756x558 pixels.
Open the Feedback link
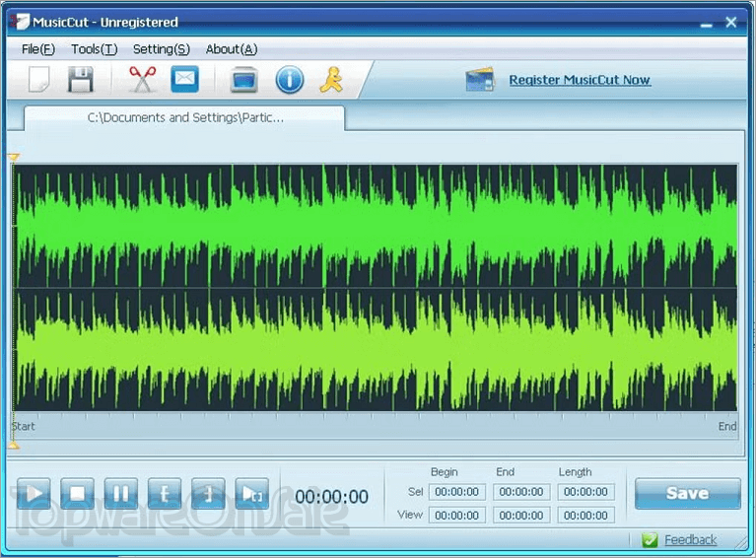690,539
